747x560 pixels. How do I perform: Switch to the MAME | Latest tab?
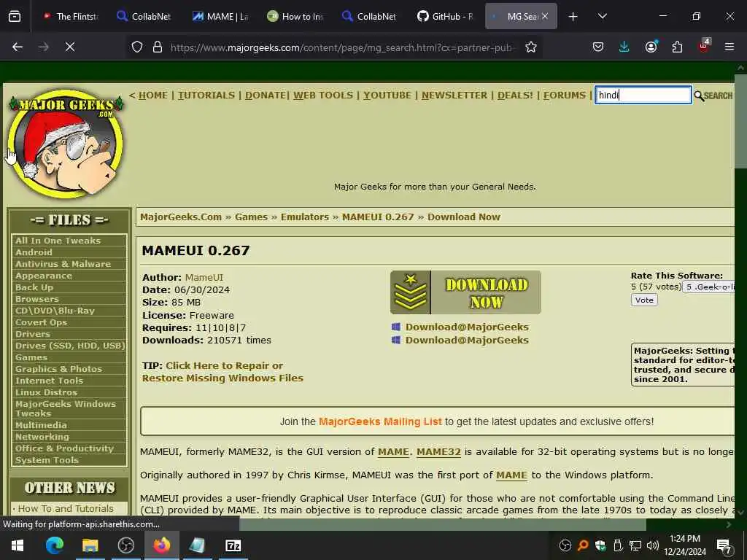220,16
